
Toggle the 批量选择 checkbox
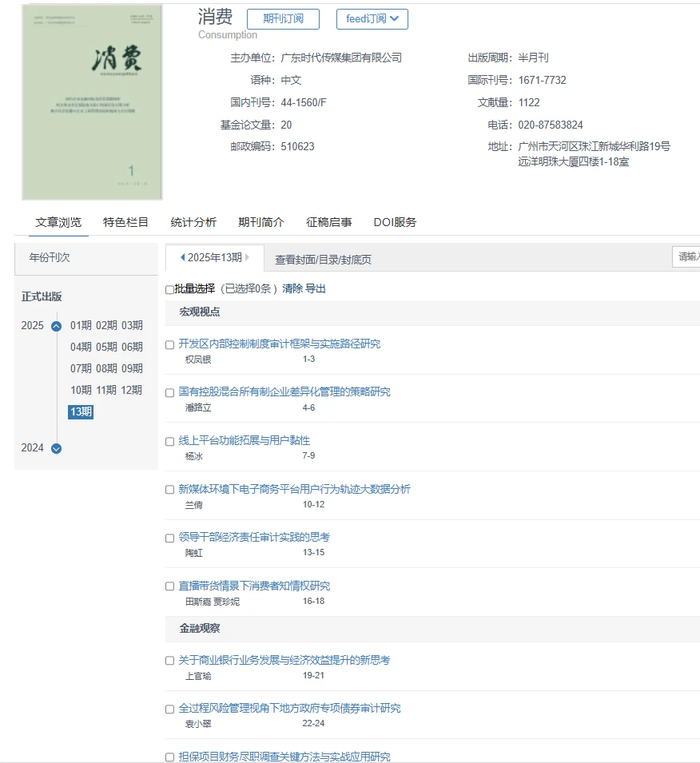click(169, 289)
